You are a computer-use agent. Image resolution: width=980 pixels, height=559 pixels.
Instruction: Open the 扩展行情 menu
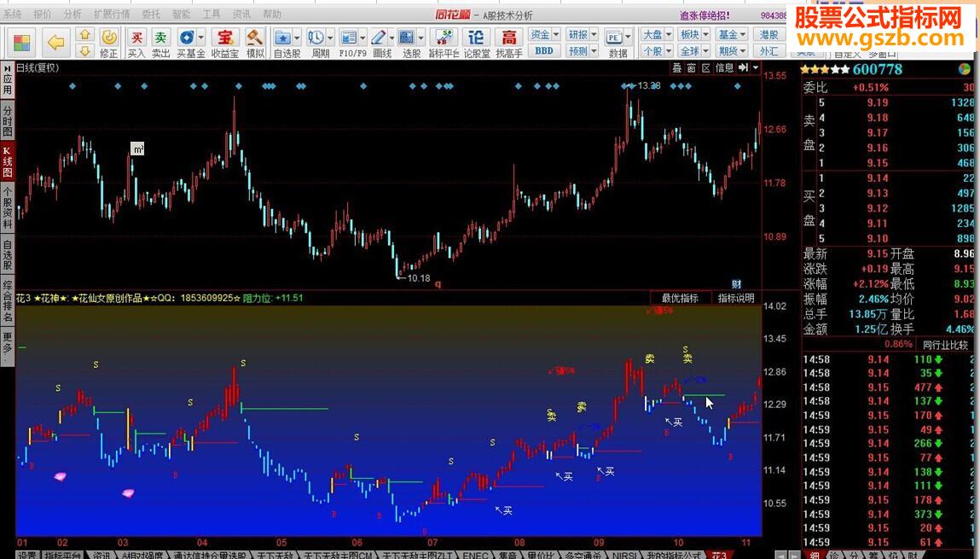pyautogui.click(x=111, y=14)
